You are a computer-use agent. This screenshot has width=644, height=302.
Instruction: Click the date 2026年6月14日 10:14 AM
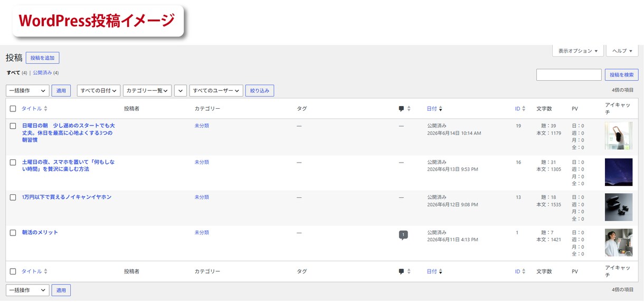click(x=454, y=134)
